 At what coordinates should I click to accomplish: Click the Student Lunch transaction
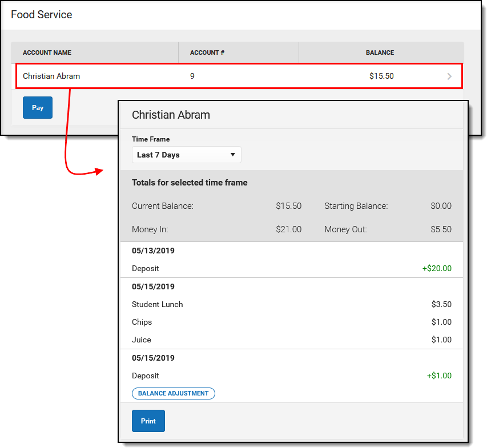click(157, 304)
